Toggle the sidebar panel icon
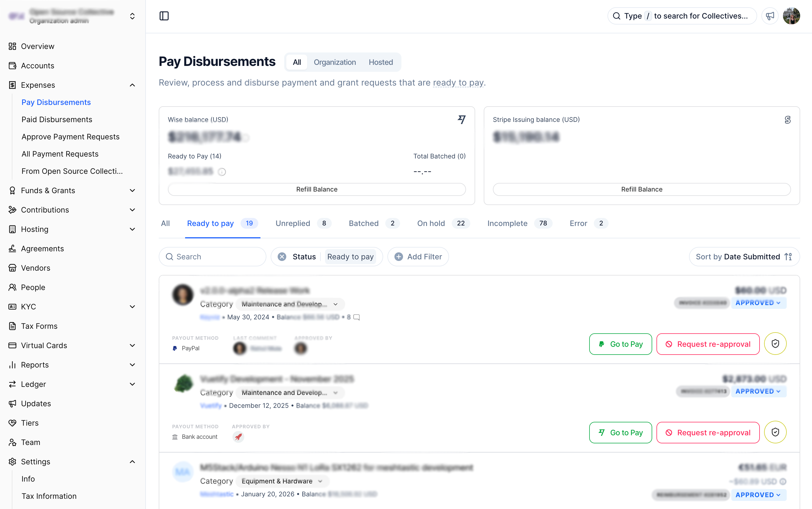 (164, 16)
